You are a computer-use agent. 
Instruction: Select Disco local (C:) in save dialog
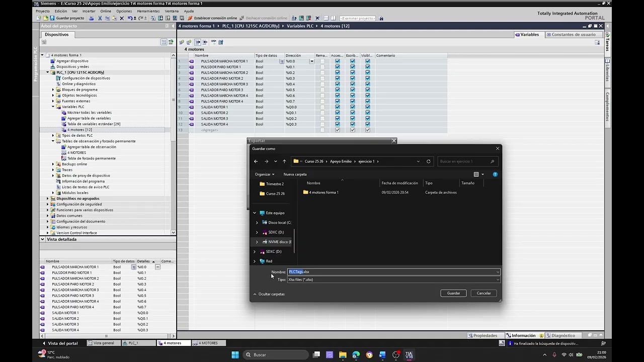click(x=276, y=222)
